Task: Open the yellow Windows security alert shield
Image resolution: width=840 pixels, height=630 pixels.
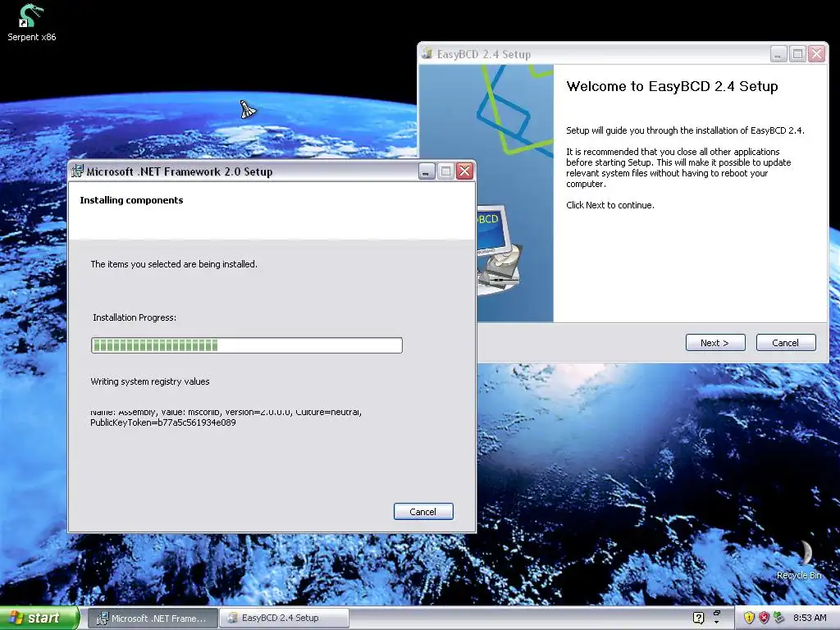Action: [749, 618]
